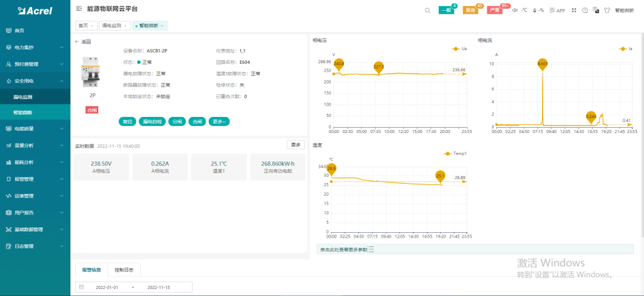Click the humidity droplet indicator
Screen dimensions: 644x296
[x=538, y=10]
